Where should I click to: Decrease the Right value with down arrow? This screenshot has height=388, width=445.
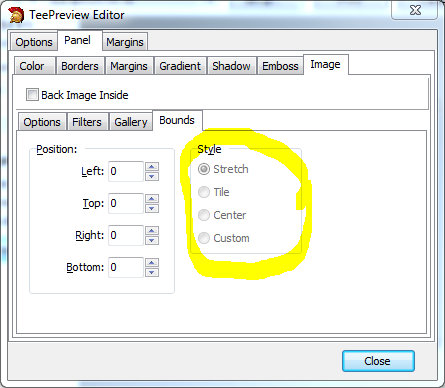pos(152,240)
